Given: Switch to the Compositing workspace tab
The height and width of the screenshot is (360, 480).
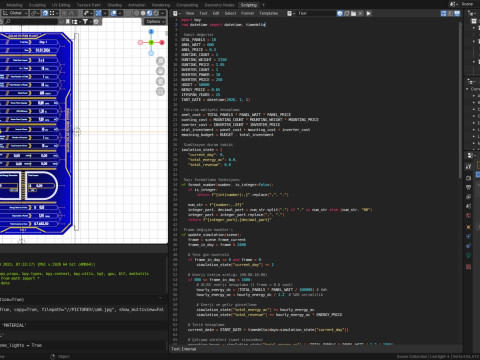Looking at the screenshot, I should 187,5.
